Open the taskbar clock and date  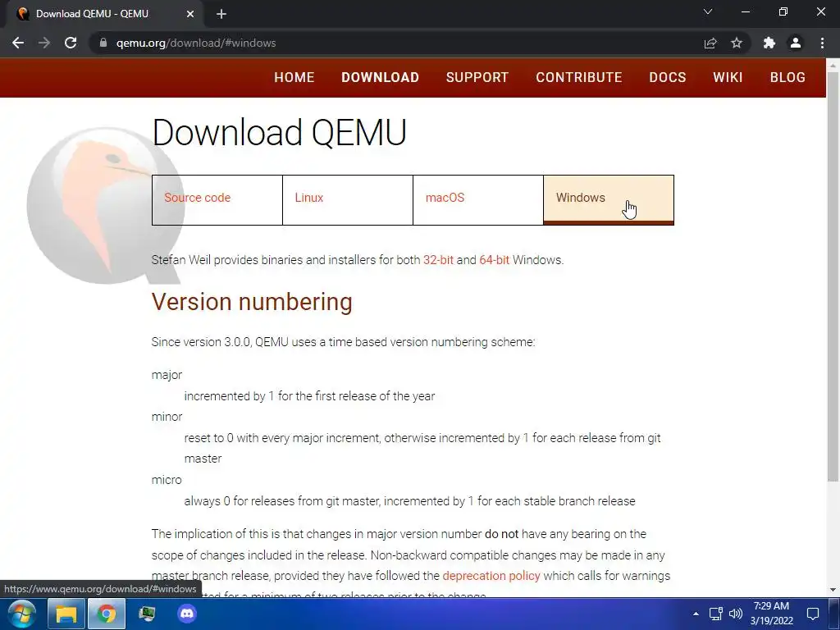coord(771,614)
